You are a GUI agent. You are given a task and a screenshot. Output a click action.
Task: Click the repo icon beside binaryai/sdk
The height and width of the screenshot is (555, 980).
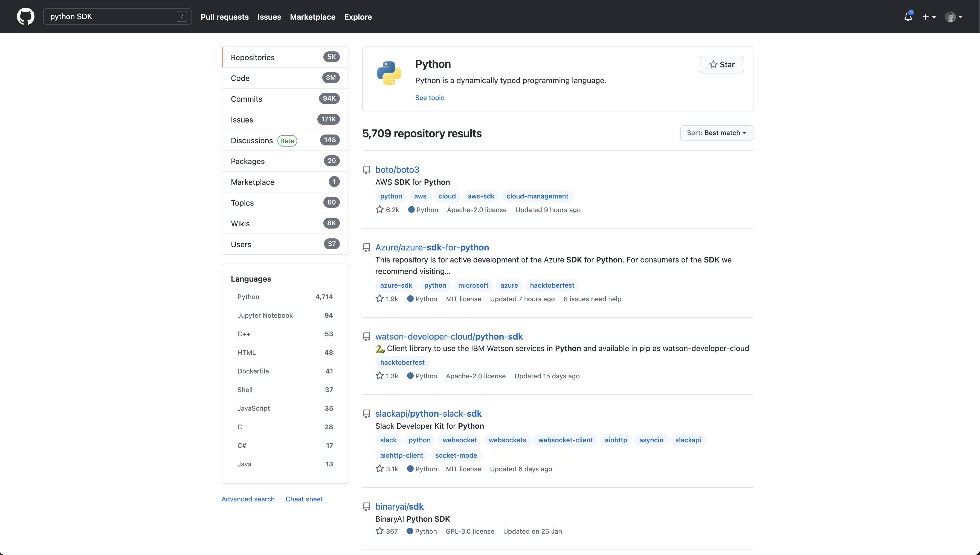pyautogui.click(x=366, y=507)
